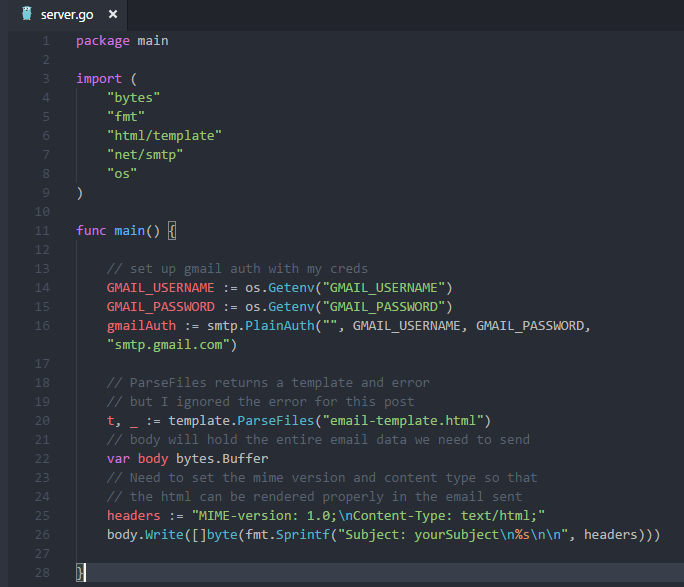Click line number 28 in the gutter
The image size is (684, 587).
pyautogui.click(x=42, y=572)
